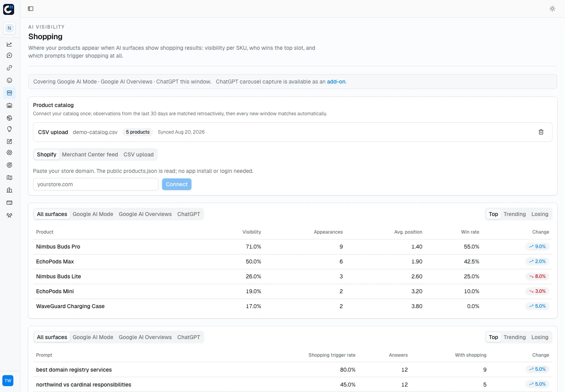This screenshot has width=565, height=392.
Task: Open the gear settings sidebar icon
Action: [9, 152]
